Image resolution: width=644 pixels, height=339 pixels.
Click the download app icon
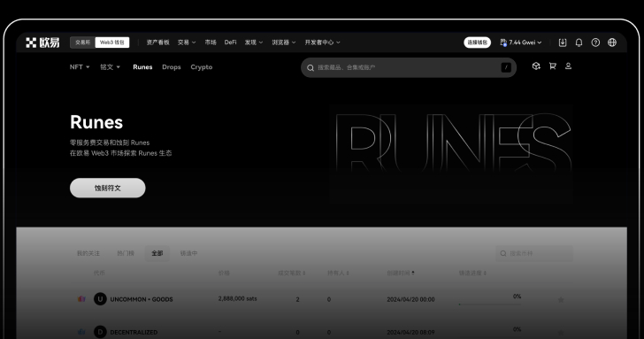563,42
